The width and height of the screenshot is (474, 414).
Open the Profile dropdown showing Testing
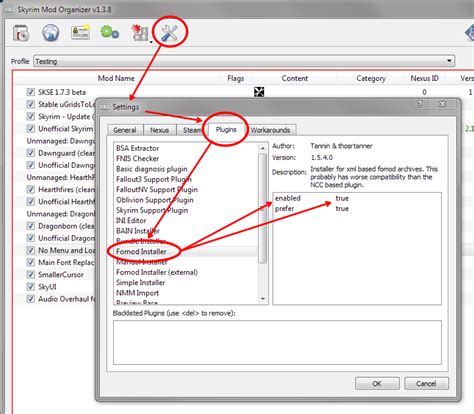[244, 61]
